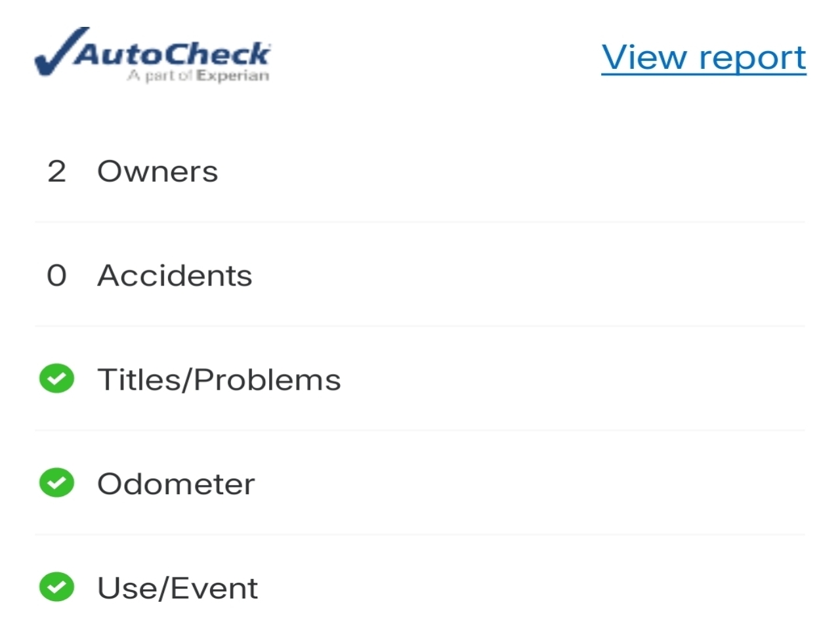Click the letter A in AutoCheck logo

coord(88,54)
